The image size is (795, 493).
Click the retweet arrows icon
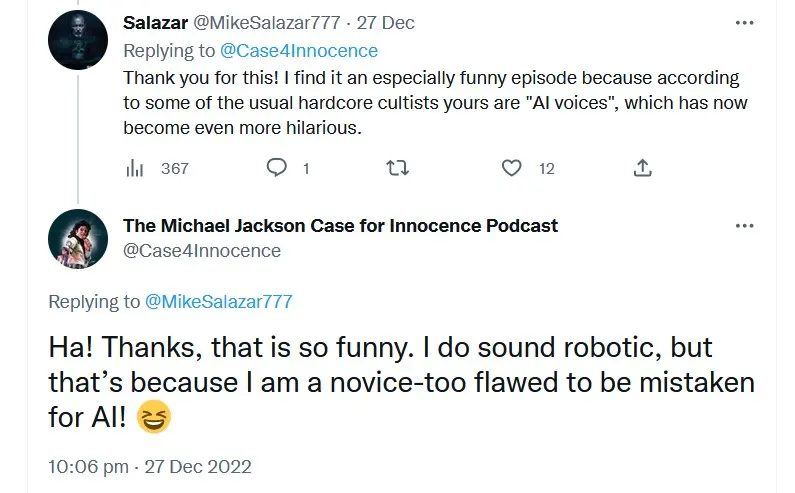[x=396, y=168]
